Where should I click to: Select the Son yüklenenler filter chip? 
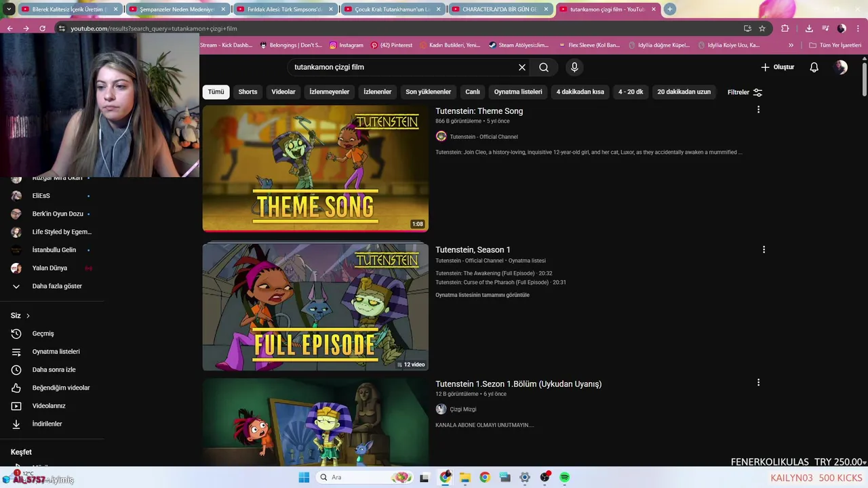[429, 91]
